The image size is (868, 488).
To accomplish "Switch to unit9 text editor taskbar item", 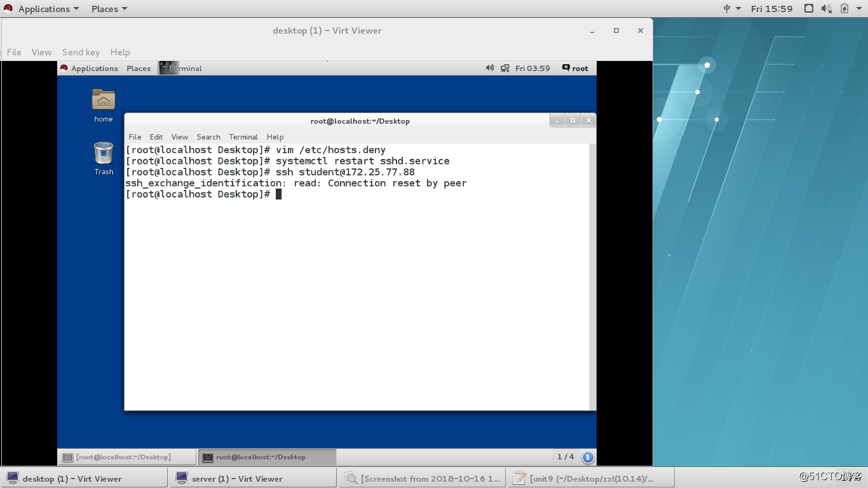I will click(x=592, y=478).
